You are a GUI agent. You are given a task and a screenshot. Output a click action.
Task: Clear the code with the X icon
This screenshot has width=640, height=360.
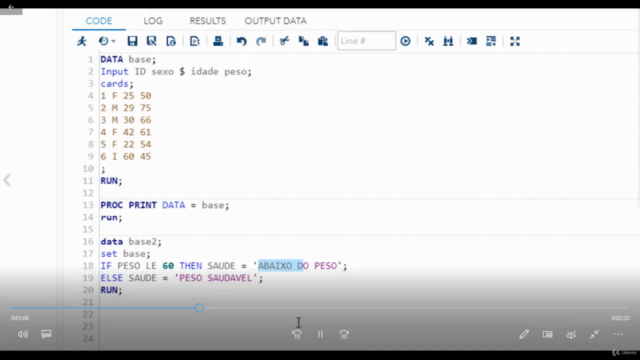(x=429, y=41)
